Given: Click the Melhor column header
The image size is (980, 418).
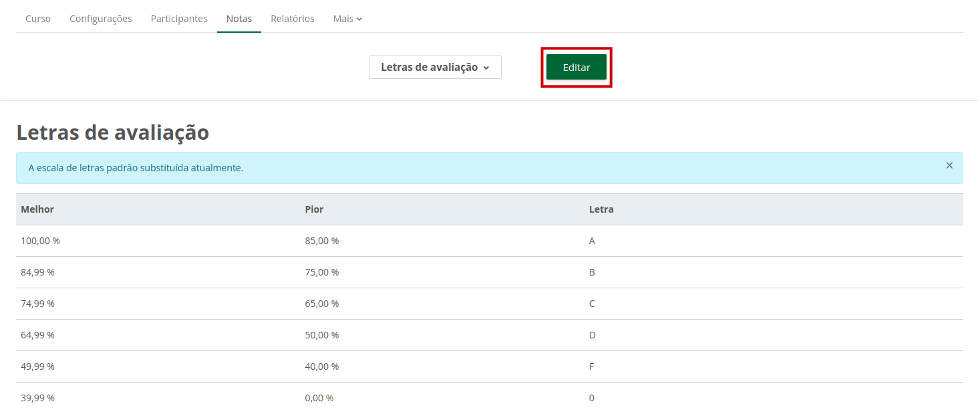Looking at the screenshot, I should (37, 209).
